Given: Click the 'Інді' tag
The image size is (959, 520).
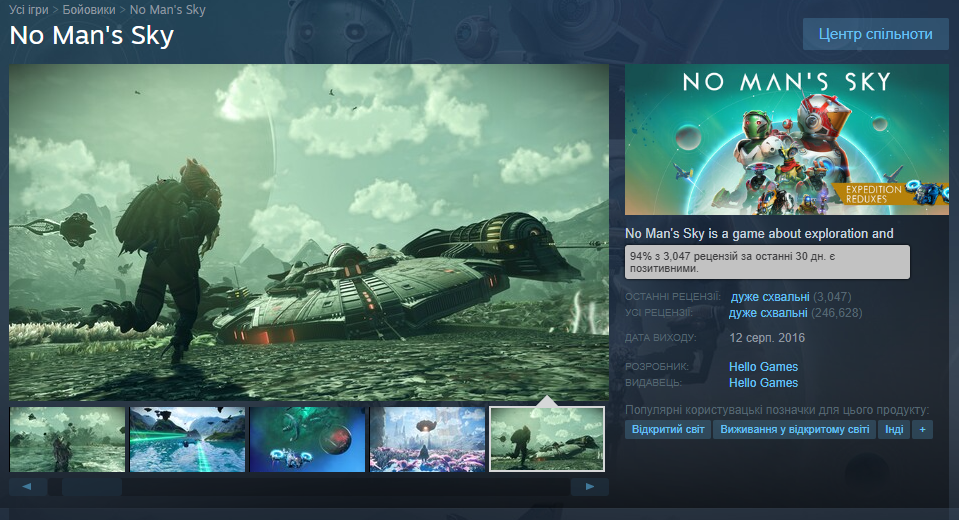Looking at the screenshot, I should coord(894,429).
